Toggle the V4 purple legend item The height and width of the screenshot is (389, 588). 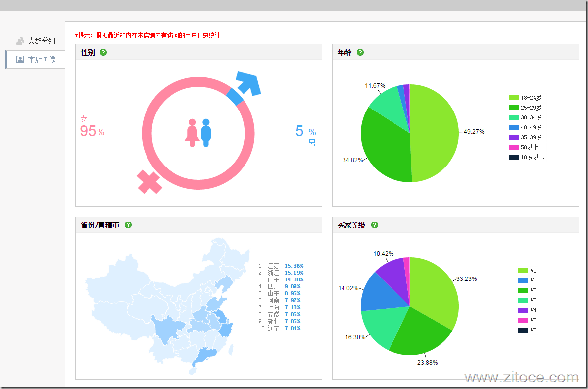pos(527,310)
